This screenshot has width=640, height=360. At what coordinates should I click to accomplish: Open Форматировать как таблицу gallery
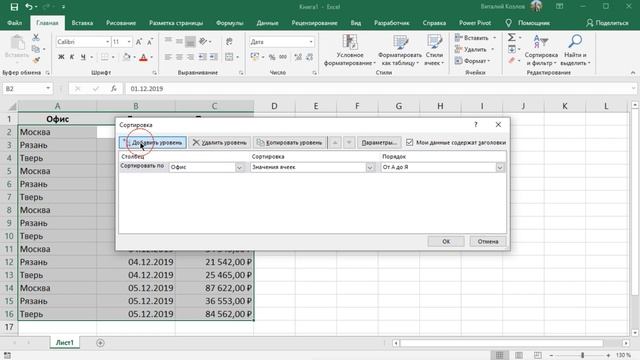tap(400, 51)
